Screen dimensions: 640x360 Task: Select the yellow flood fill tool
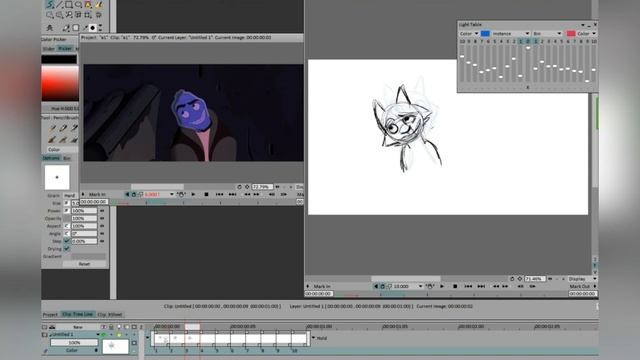(x=88, y=5)
